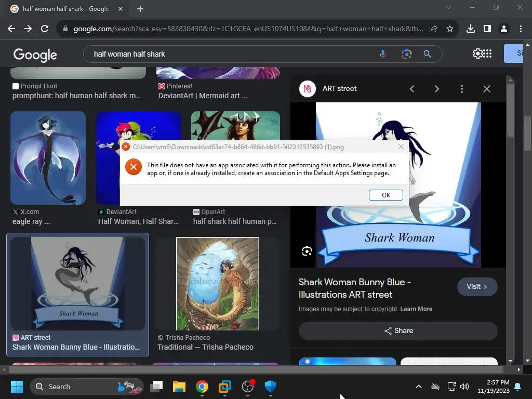The image size is (532, 399).
Task: Visit the ART street page
Action: 477,287
